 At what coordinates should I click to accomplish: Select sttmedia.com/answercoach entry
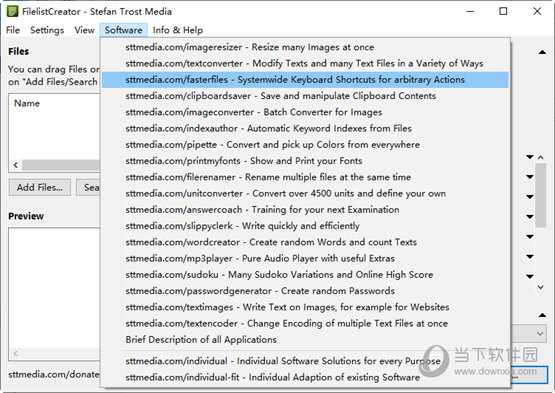click(305, 210)
